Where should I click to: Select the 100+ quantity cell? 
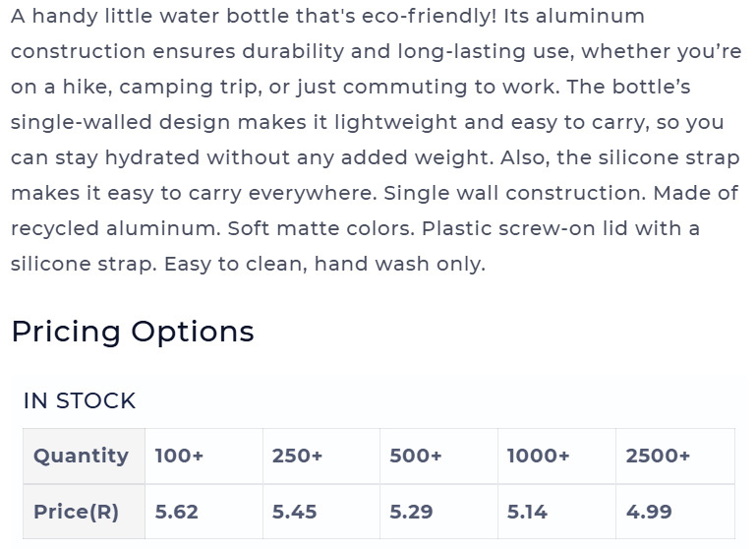(204, 456)
